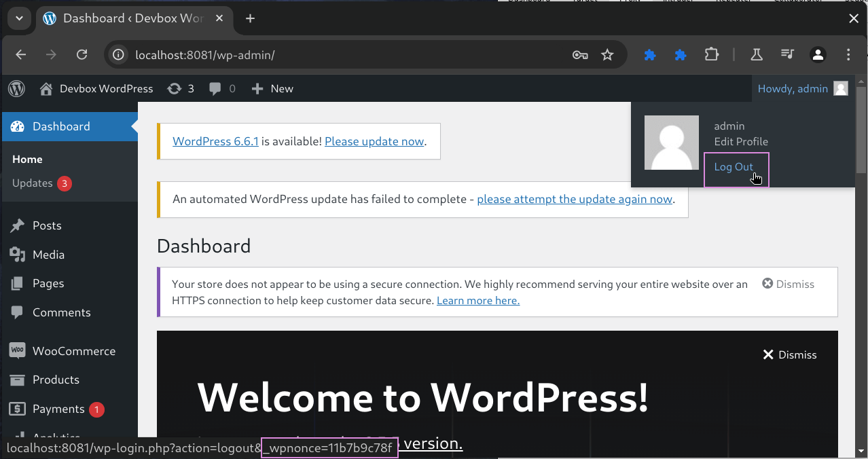This screenshot has width=868, height=459.
Task: Open the browser extensions puzzle icon
Action: pos(711,55)
